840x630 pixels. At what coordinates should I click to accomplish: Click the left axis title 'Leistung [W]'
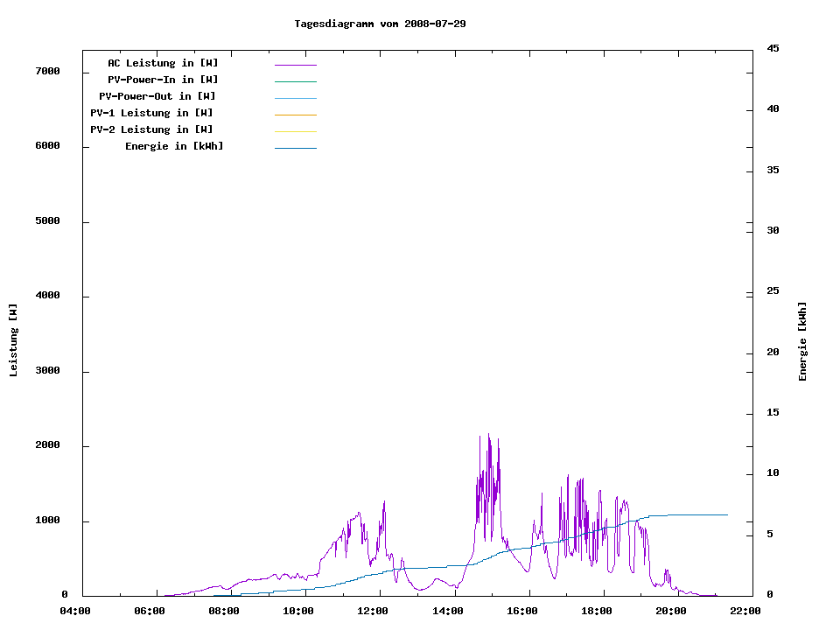pyautogui.click(x=13, y=340)
